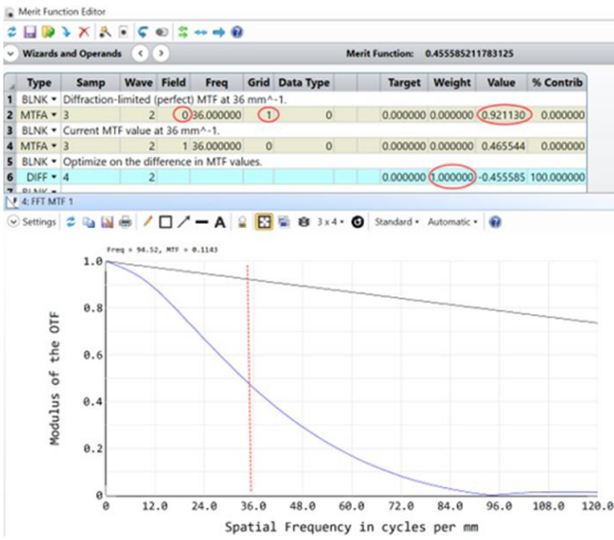Select the arrow annotation tool
Screen dimensions: 614x540
183,221
